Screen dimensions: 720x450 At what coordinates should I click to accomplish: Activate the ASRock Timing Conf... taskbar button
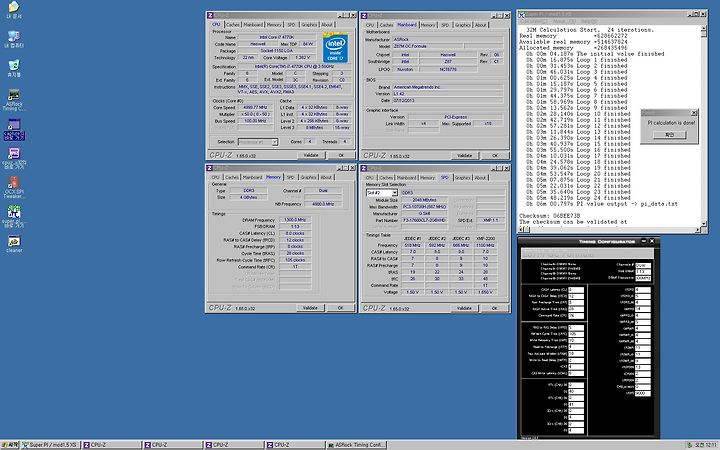(356, 445)
